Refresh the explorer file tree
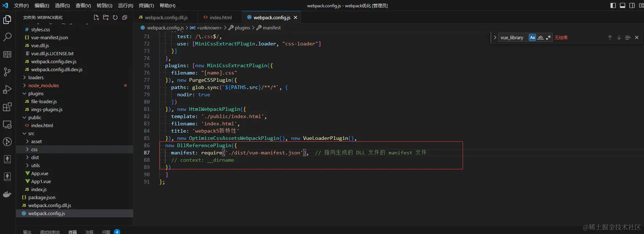 [115, 17]
